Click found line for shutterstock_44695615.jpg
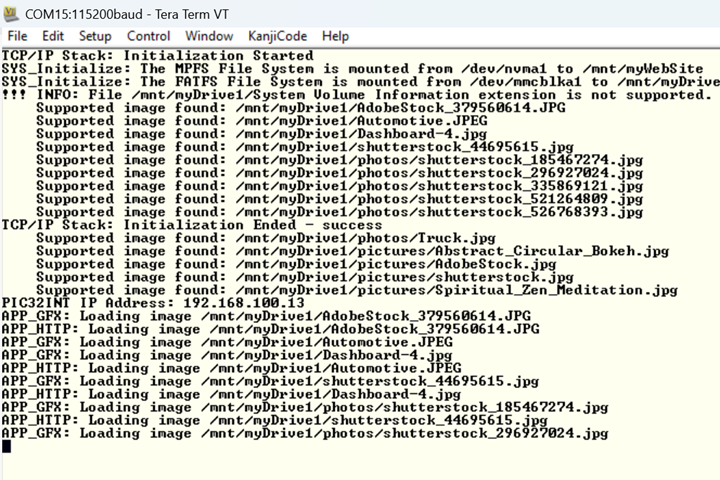The image size is (720, 480). coord(305,147)
